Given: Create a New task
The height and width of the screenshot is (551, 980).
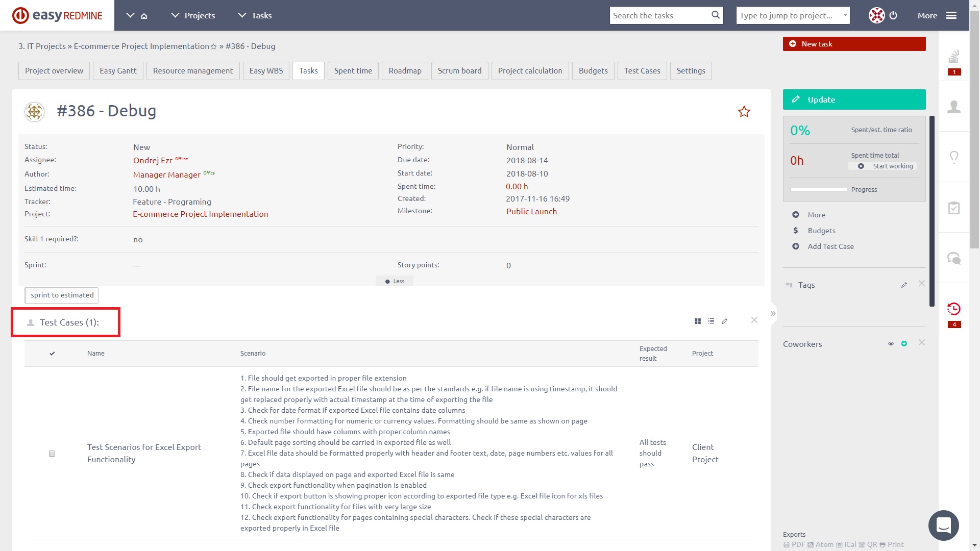Looking at the screenshot, I should (x=854, y=44).
